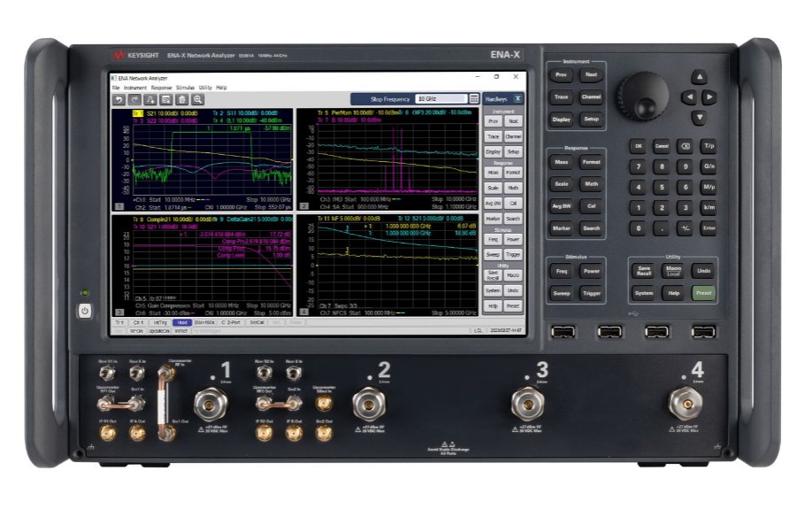Open the Stimulus menu

(186, 88)
